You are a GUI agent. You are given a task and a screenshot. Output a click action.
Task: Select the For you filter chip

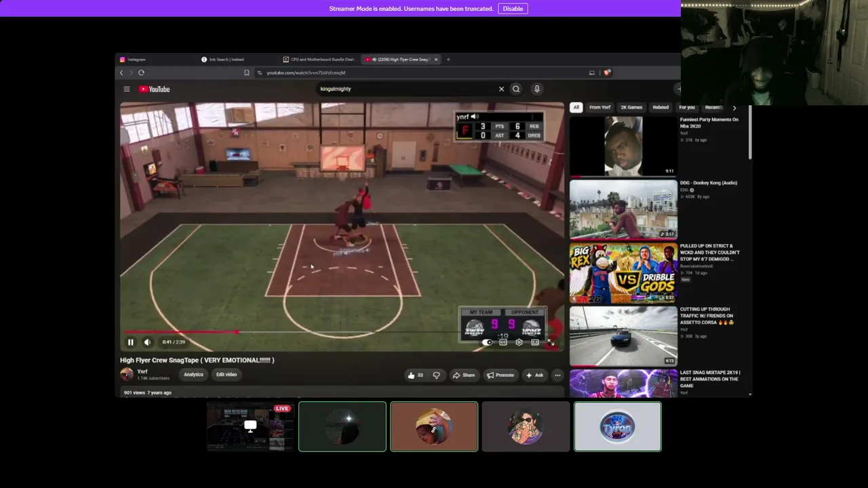[x=687, y=107]
